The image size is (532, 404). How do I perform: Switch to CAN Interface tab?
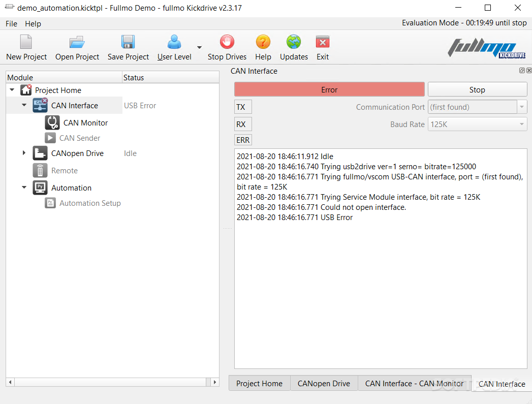(502, 384)
